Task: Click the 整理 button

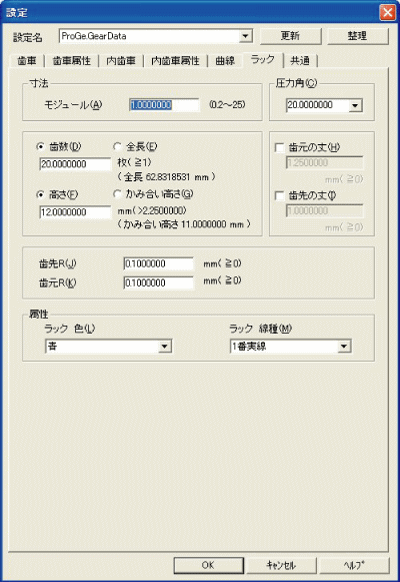Action: [357, 36]
